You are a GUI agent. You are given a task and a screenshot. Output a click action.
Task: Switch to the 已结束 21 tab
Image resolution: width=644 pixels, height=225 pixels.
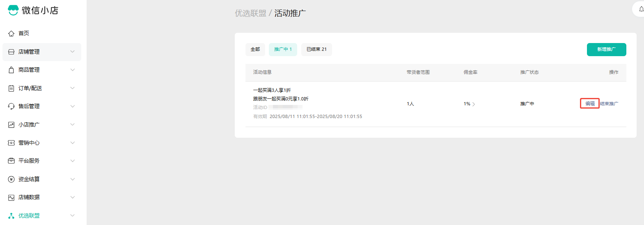(x=316, y=50)
